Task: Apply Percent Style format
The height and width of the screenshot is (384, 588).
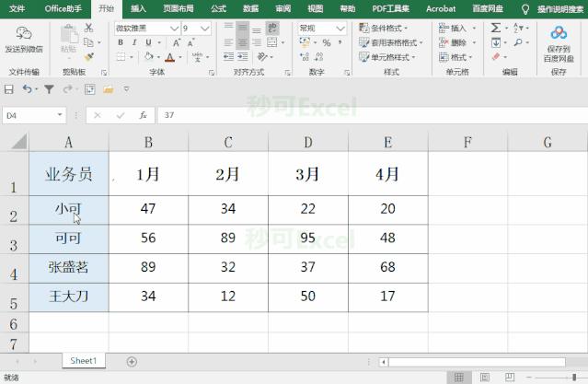Action: click(327, 42)
